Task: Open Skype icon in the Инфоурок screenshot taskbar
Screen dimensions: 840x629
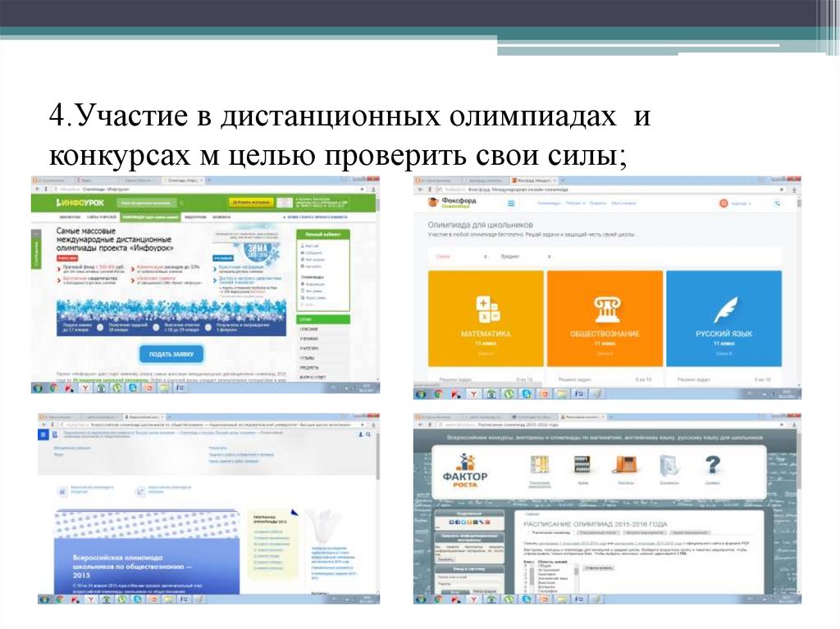Action: pos(132,387)
